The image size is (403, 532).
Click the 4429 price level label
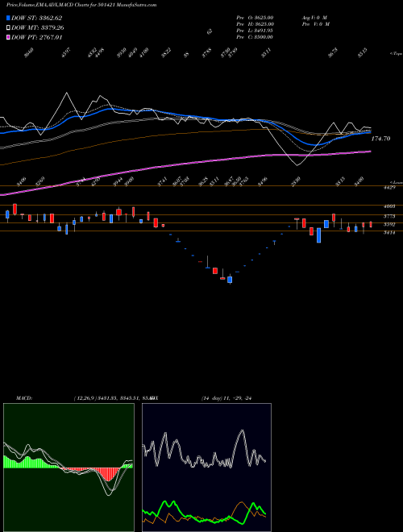click(389, 188)
